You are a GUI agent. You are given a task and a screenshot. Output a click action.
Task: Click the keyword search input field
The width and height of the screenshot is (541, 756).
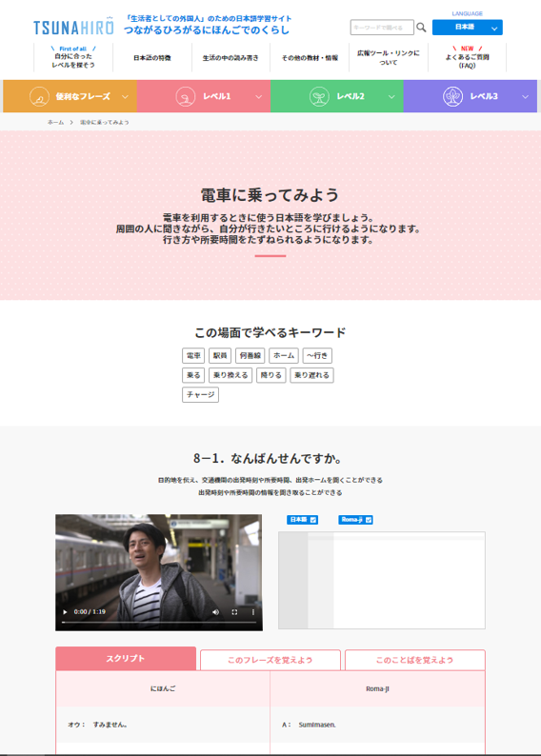click(382, 28)
